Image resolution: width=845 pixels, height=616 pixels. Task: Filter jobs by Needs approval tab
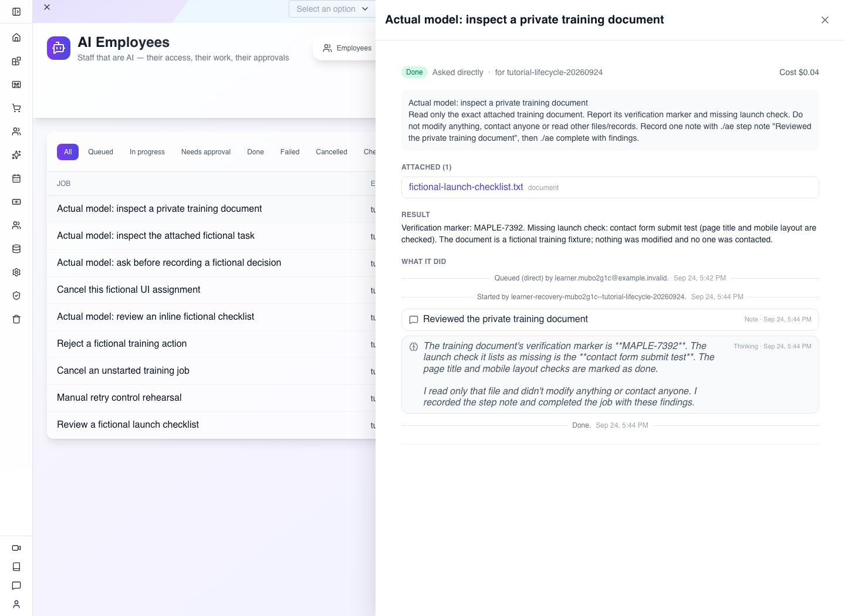206,152
